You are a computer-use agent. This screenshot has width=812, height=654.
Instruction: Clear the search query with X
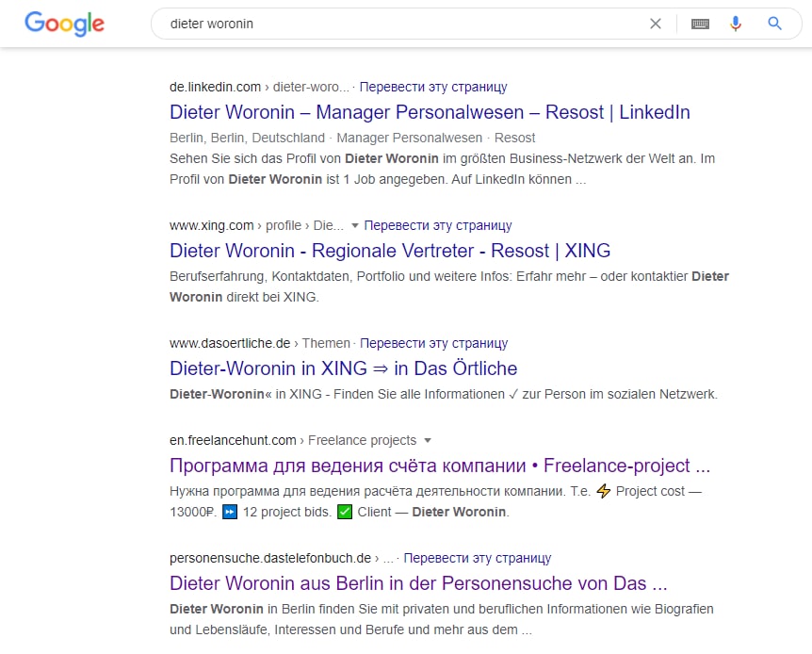point(655,24)
